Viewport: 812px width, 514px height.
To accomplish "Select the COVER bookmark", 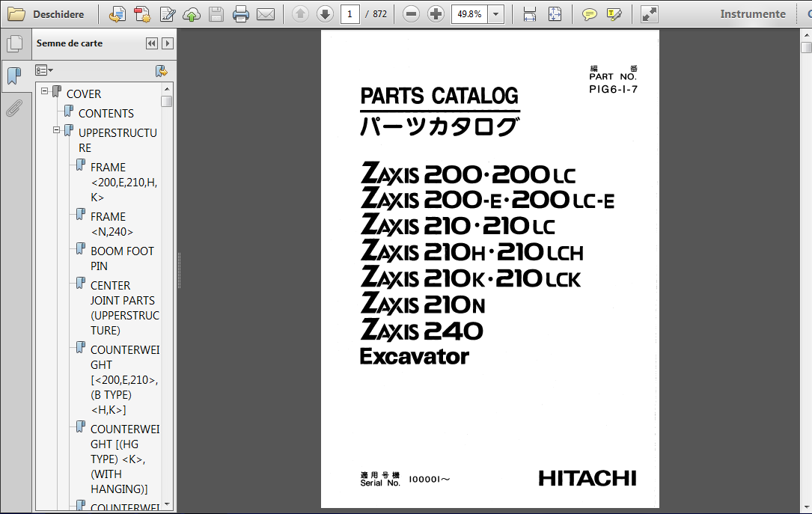I will (x=83, y=94).
